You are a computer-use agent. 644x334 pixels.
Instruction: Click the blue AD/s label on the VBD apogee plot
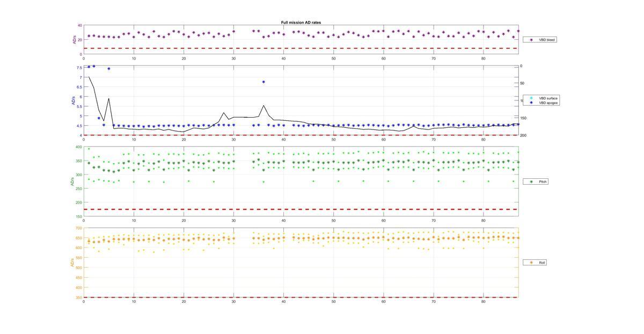pos(73,100)
